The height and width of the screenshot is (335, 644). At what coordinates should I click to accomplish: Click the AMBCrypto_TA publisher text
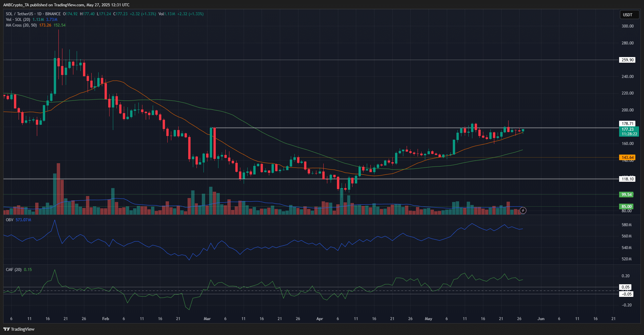point(16,5)
